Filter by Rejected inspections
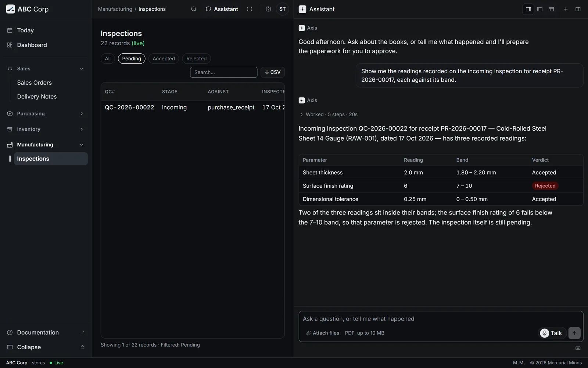Screen dimensions: 588x368 click(197, 59)
